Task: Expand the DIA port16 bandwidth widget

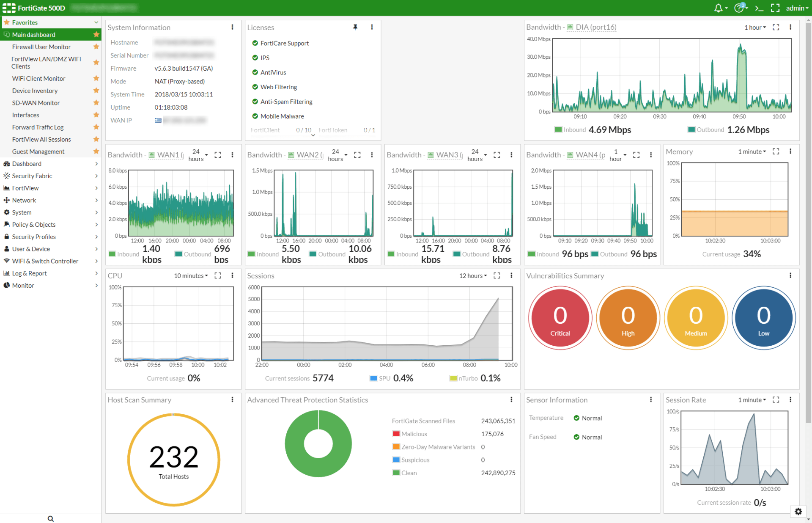Action: [x=776, y=27]
